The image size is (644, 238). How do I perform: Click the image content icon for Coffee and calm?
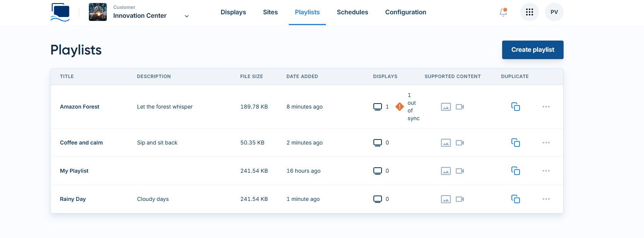pos(446,143)
